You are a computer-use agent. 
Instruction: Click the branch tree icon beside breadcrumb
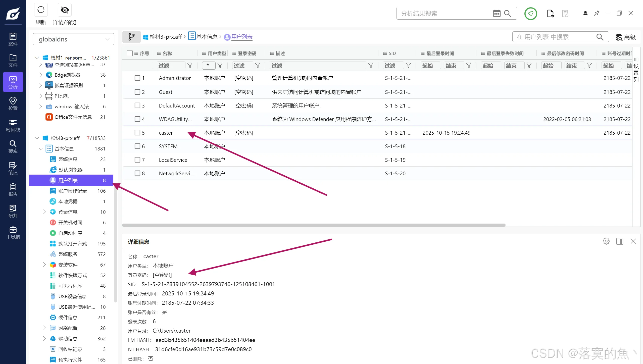(131, 37)
